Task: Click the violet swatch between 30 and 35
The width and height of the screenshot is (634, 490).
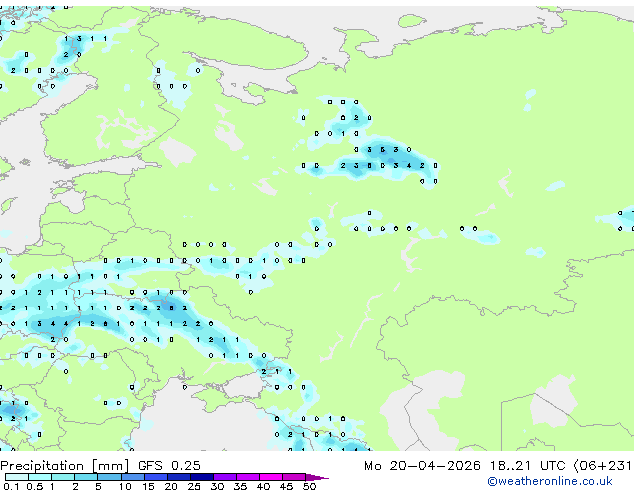Action: pos(225,477)
